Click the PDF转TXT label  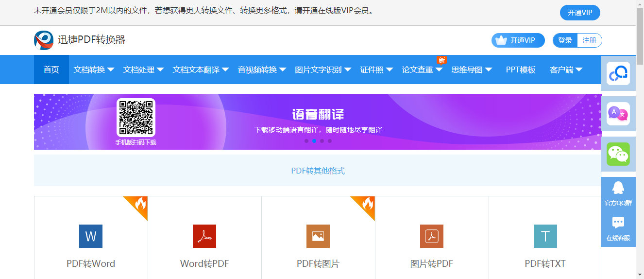coord(545,264)
